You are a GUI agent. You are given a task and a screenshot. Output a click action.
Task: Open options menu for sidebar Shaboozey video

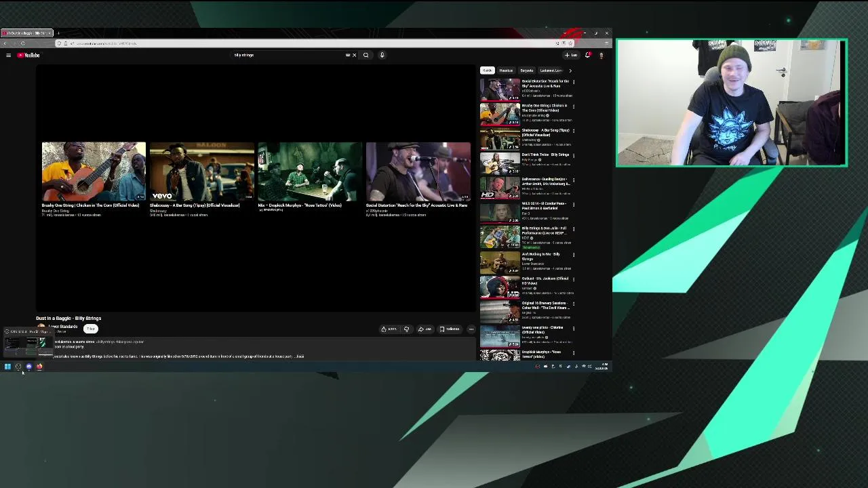click(574, 131)
